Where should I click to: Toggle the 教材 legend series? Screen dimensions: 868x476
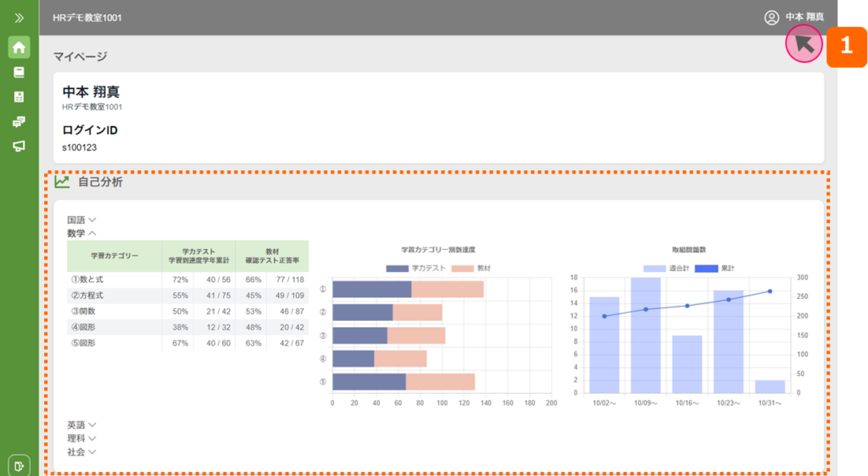point(470,268)
